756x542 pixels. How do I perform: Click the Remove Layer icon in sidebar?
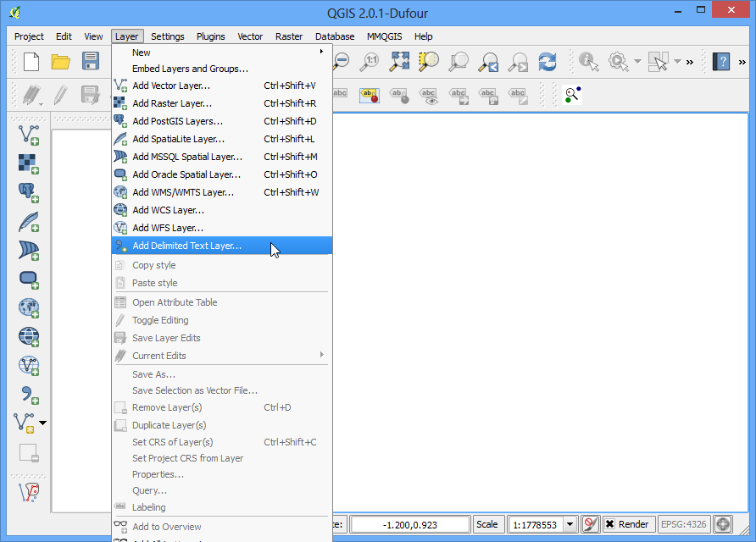pyautogui.click(x=29, y=453)
